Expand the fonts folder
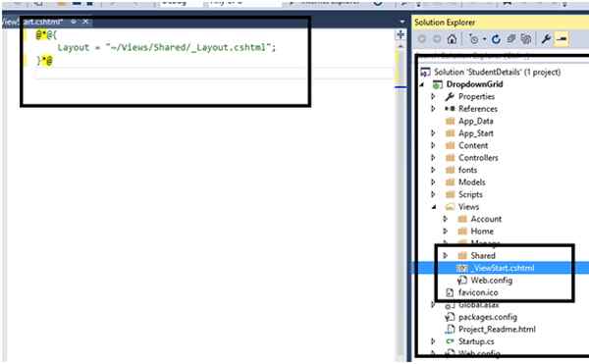 pyautogui.click(x=433, y=170)
